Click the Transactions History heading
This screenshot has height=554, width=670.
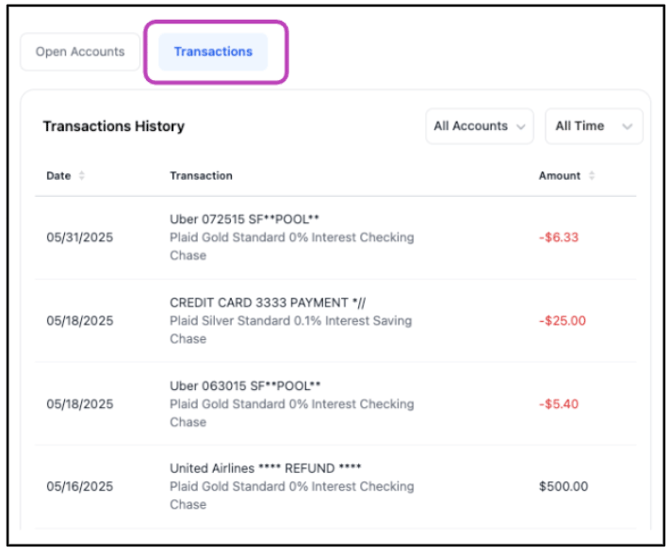pyautogui.click(x=114, y=126)
